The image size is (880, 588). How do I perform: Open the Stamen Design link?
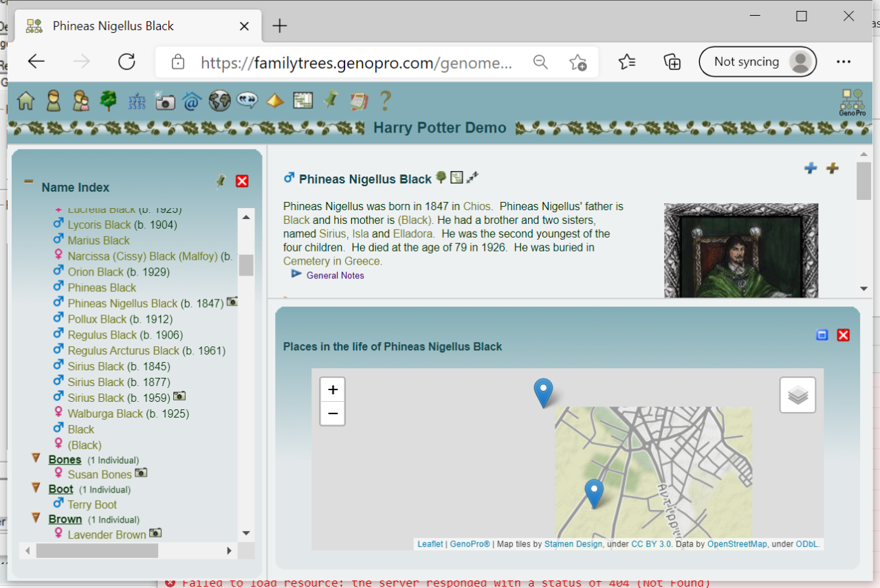[x=573, y=544]
